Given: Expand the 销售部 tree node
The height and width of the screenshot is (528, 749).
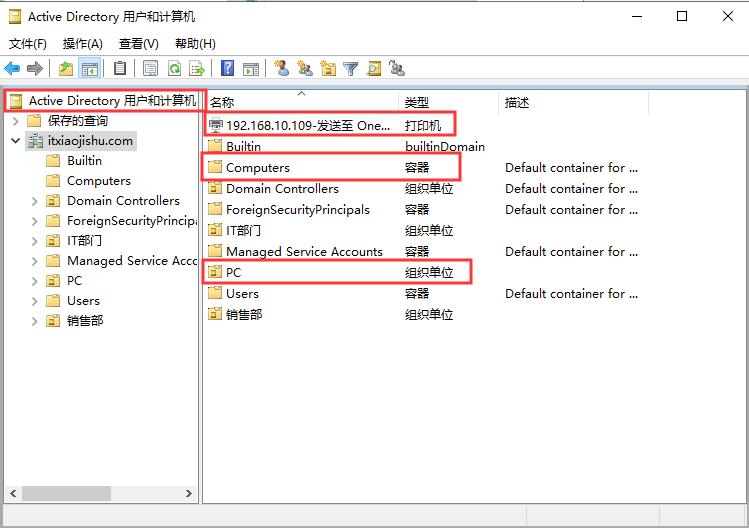Looking at the screenshot, I should click(35, 321).
